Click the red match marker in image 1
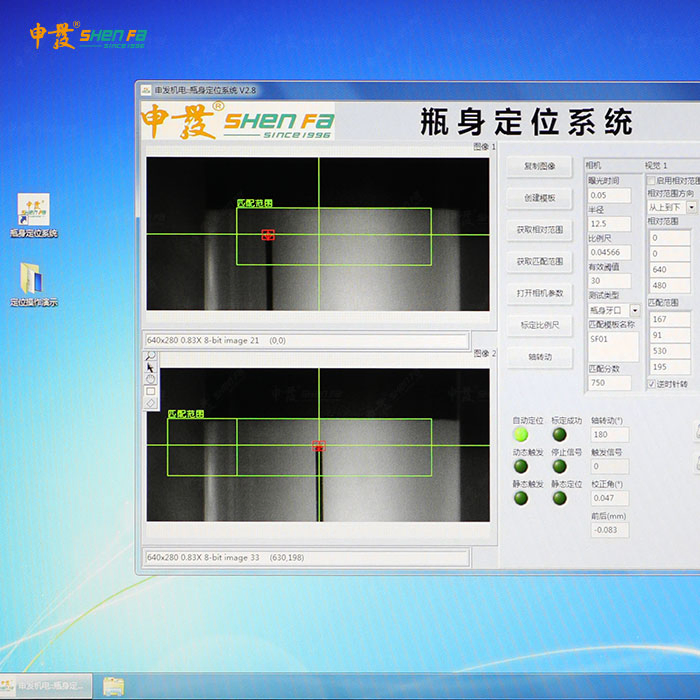 [268, 235]
